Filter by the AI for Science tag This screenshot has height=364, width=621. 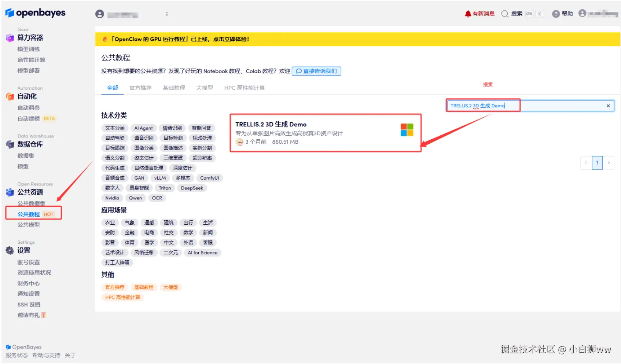click(x=202, y=253)
